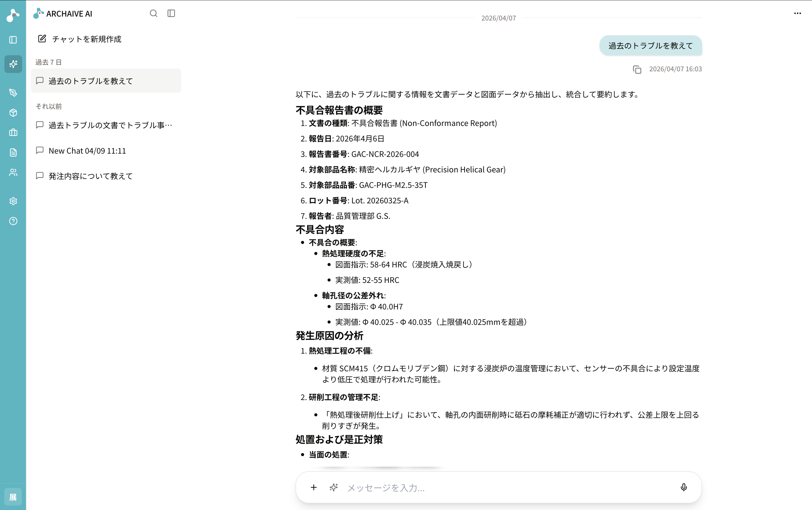Screen dimensions: 812x510
Task: Click the ARCHAIVE AI logo in the sidebar header
Action: pos(63,14)
